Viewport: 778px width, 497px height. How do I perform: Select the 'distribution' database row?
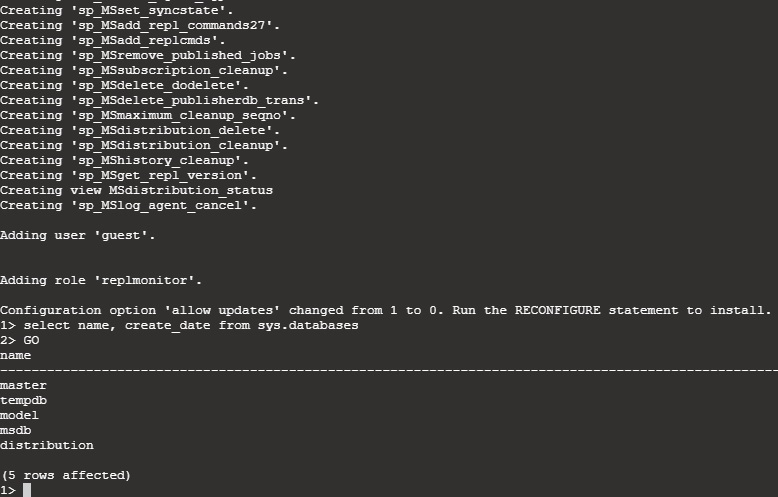(47, 445)
